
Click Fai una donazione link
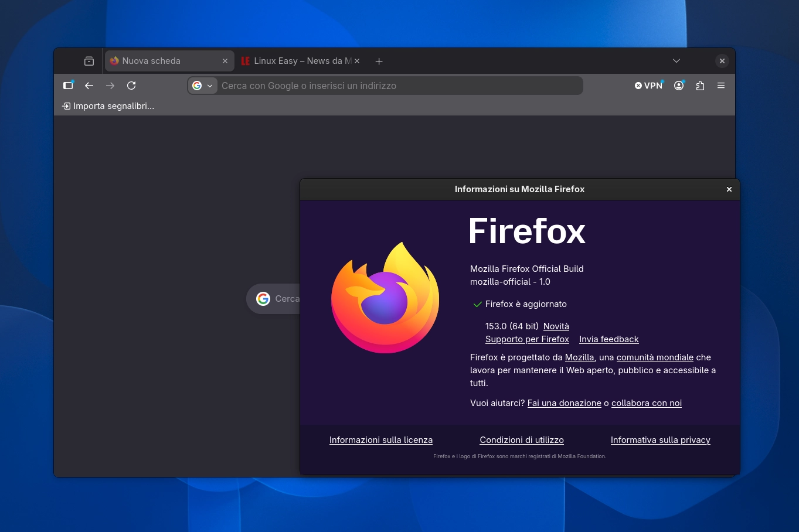[565, 403]
